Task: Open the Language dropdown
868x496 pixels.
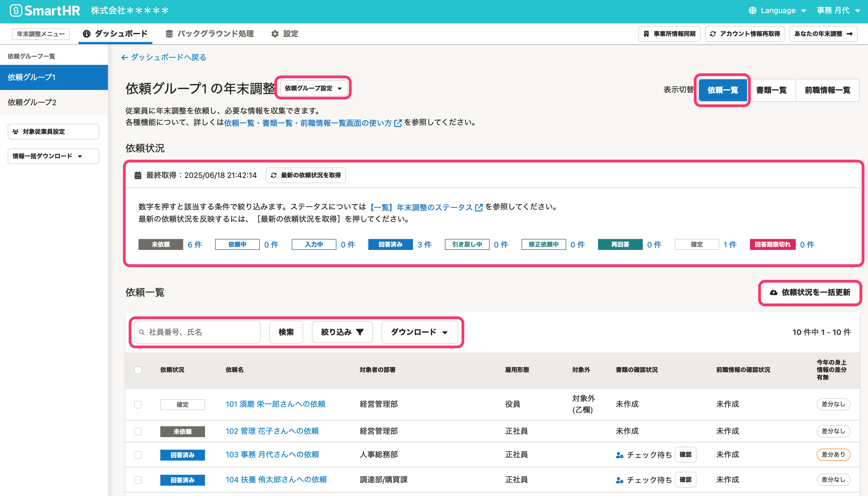Action: (x=778, y=11)
